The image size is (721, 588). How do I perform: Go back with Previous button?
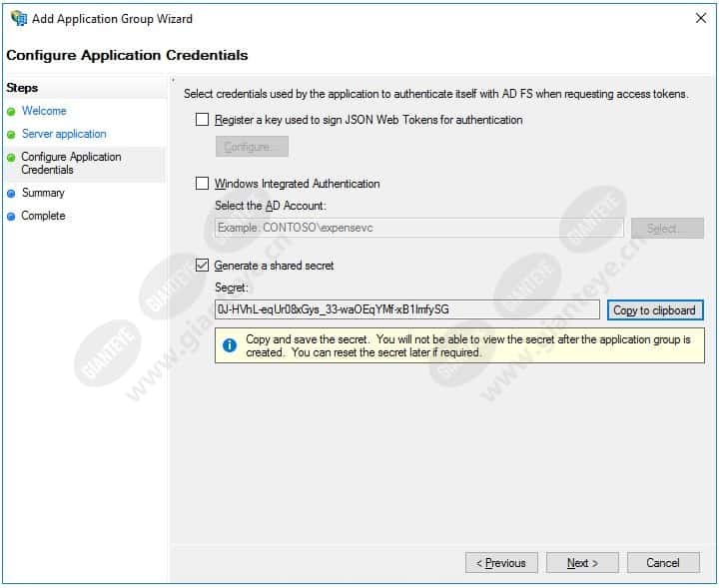point(501,563)
